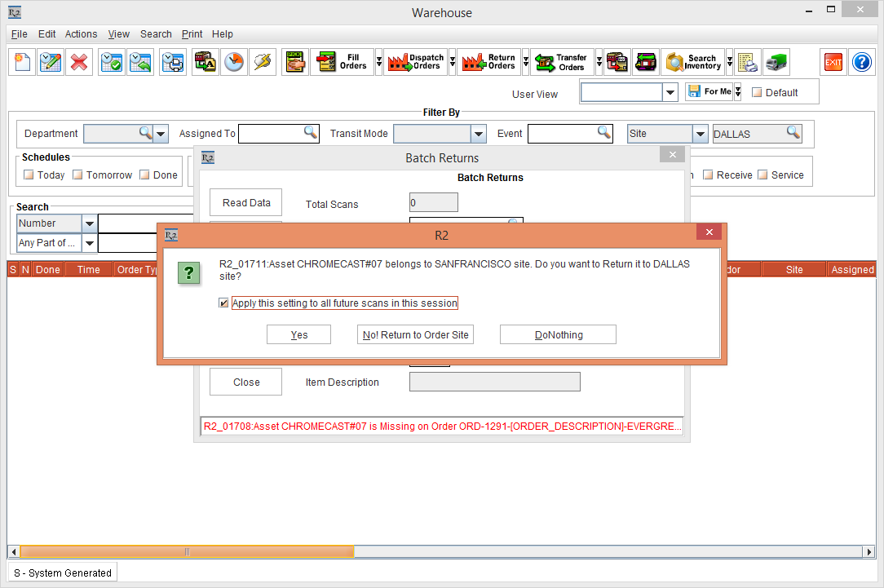Open the Actions menu
The image size is (884, 588).
[x=82, y=33]
